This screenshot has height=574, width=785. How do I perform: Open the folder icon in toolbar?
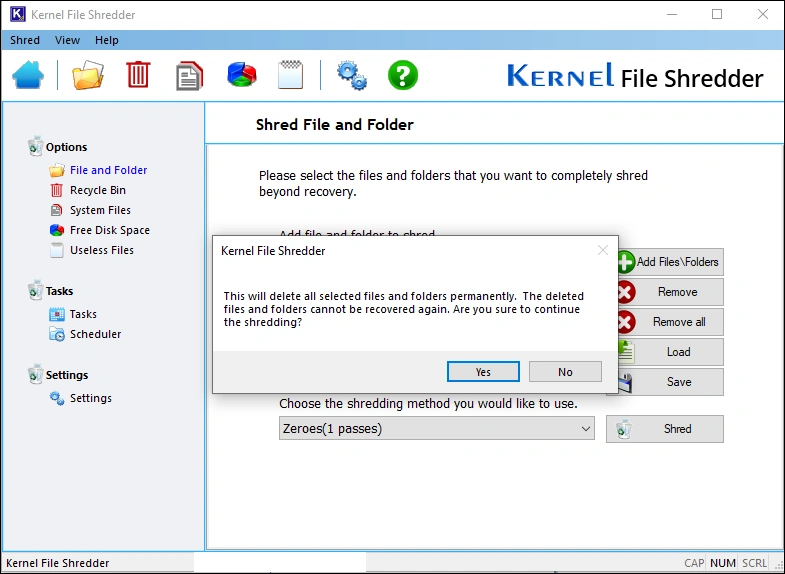tap(88, 75)
